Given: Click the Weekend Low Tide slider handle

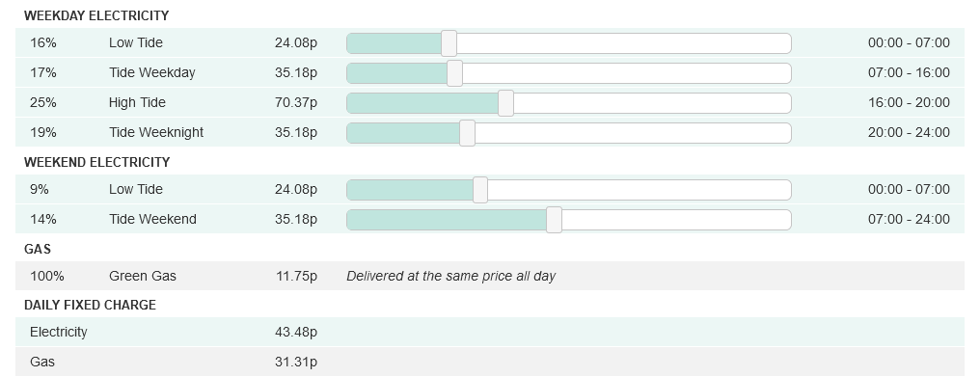Looking at the screenshot, I should (480, 189).
